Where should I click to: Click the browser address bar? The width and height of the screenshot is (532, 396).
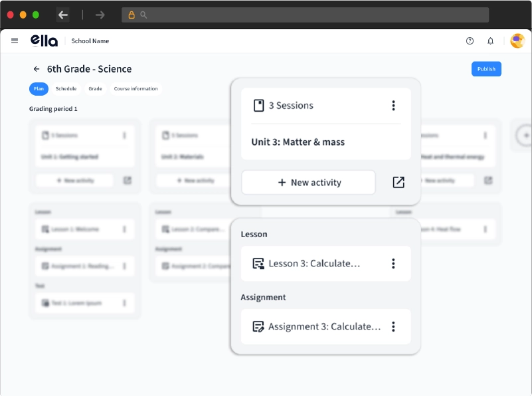click(x=306, y=15)
